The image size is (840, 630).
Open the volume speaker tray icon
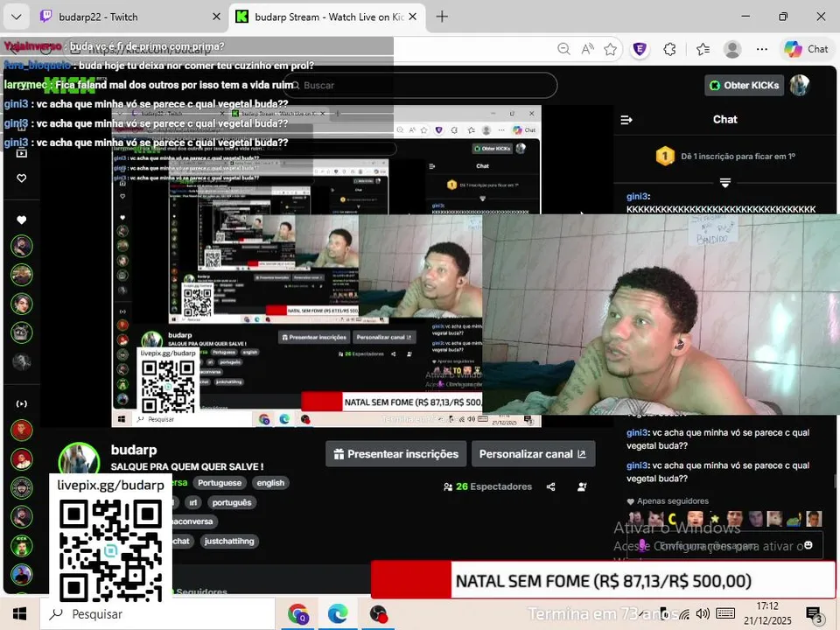[703, 614]
